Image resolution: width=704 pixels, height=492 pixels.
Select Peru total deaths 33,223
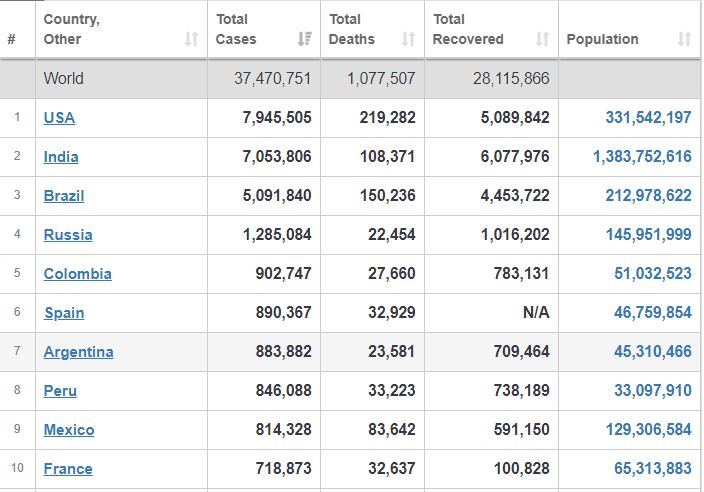(x=392, y=391)
